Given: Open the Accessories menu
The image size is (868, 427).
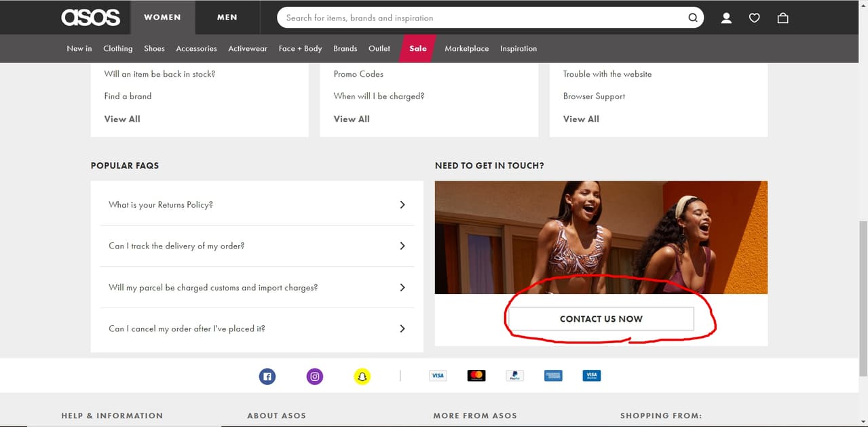Looking at the screenshot, I should pos(196,49).
